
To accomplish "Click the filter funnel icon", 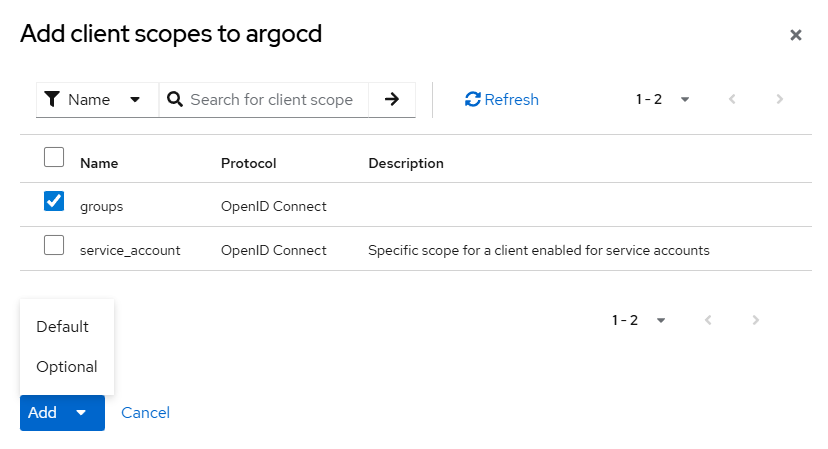I will 52,100.
